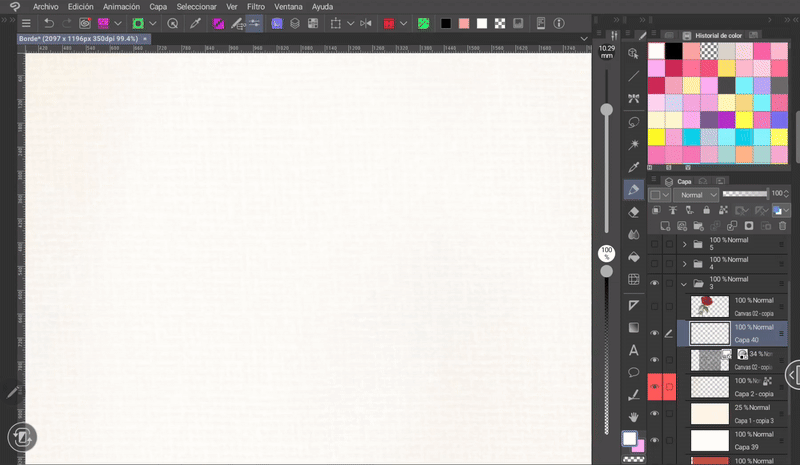Set as reference layer using lighthouse icon
This screenshot has width=800, height=465.
coord(673,210)
